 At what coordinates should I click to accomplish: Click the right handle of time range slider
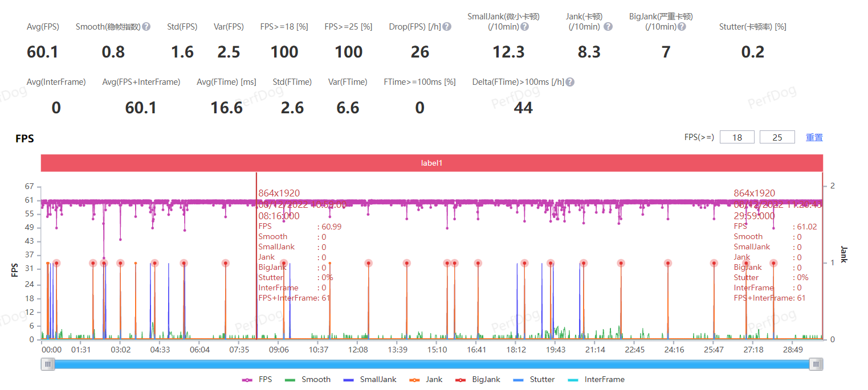(x=816, y=364)
